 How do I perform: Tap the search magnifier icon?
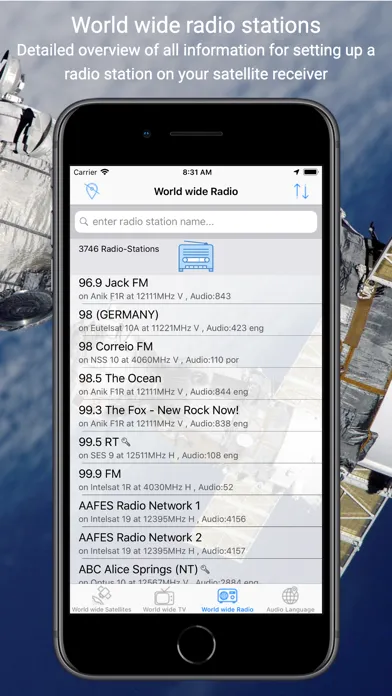click(x=83, y=221)
